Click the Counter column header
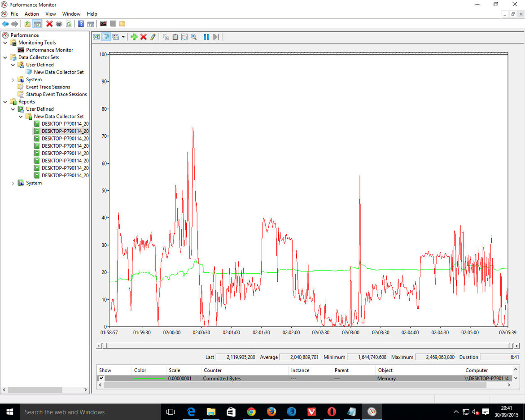The height and width of the screenshot is (420, 525). pos(245,370)
